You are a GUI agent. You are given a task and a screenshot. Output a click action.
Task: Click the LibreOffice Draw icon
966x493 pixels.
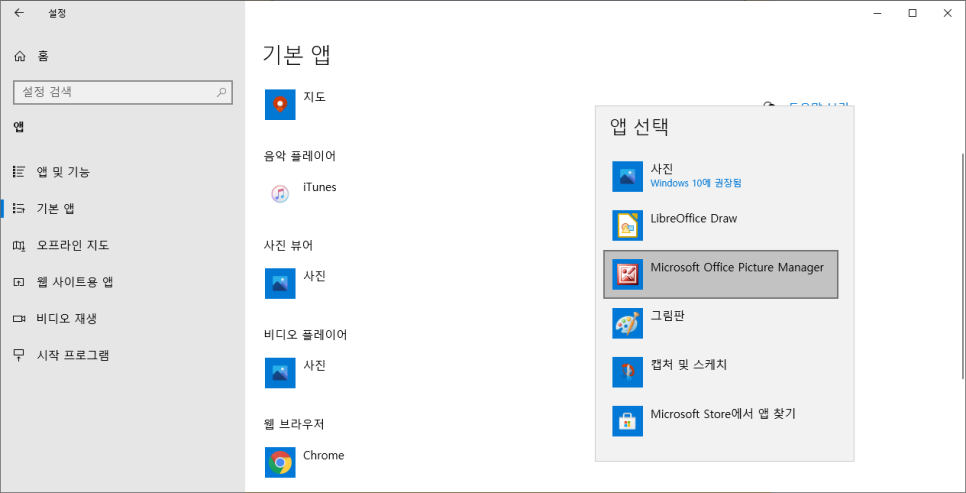[x=628, y=226]
